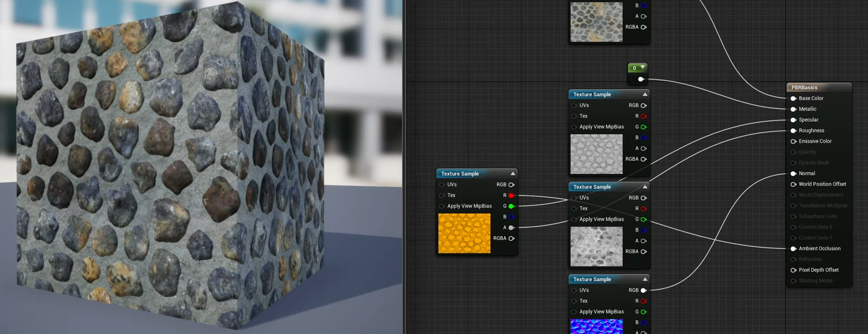The height and width of the screenshot is (334, 868).
Task: Click the greyed-out 'Refraction' label
Action: [810, 259]
